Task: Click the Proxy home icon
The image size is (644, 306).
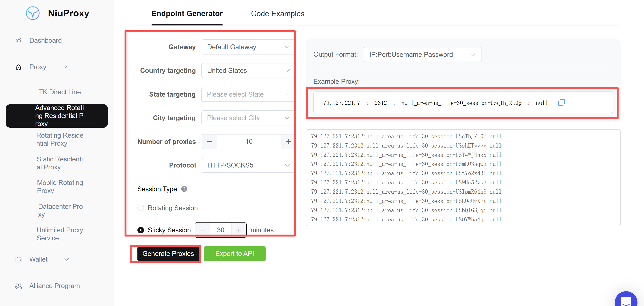Action: click(x=19, y=67)
